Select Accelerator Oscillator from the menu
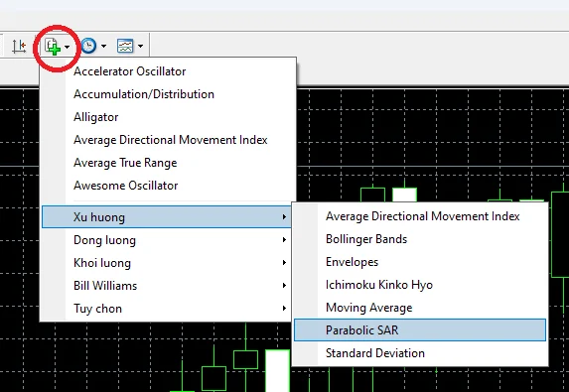The image size is (569, 392). pos(168,71)
